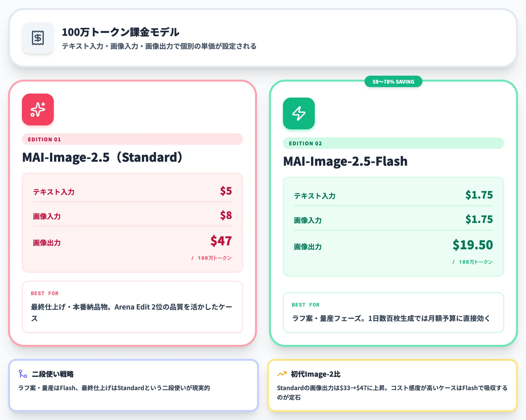Click テキスト入力 label in Flash card
This screenshot has width=526, height=420.
[315, 196]
